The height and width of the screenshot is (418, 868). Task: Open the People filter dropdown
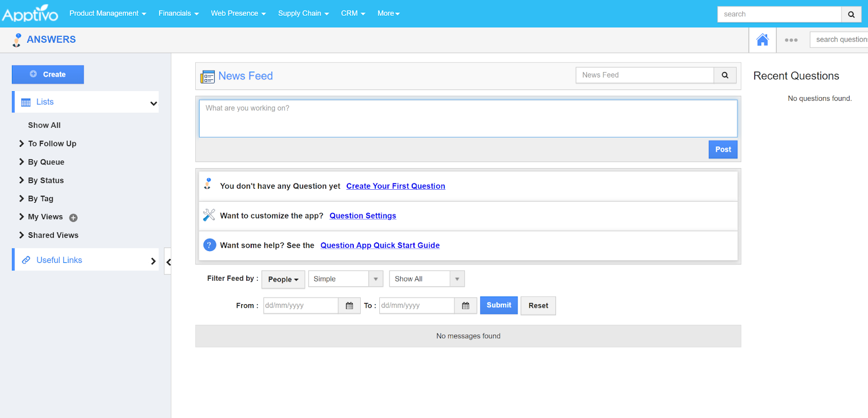click(x=283, y=279)
